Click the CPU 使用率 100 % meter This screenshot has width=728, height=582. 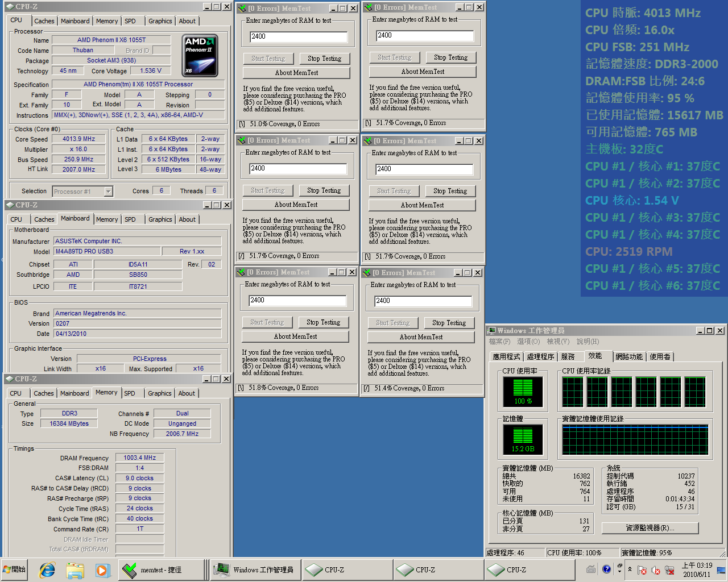(523, 392)
